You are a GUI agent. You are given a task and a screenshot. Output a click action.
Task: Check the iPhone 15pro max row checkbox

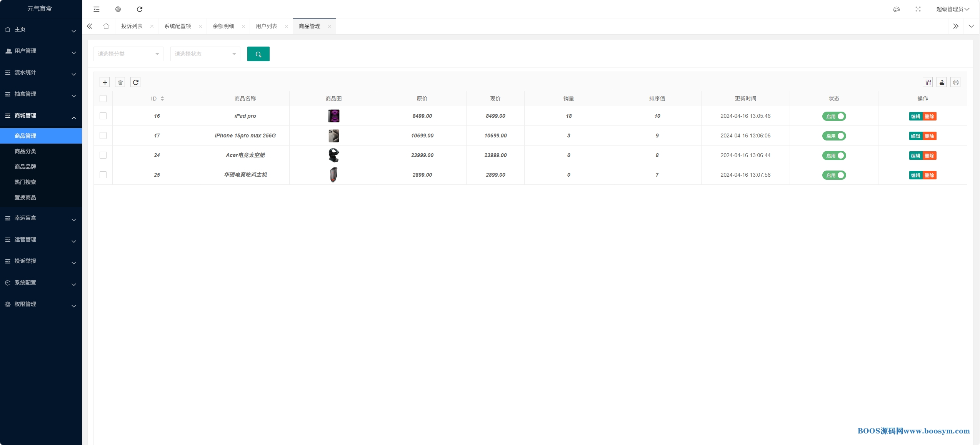click(103, 136)
